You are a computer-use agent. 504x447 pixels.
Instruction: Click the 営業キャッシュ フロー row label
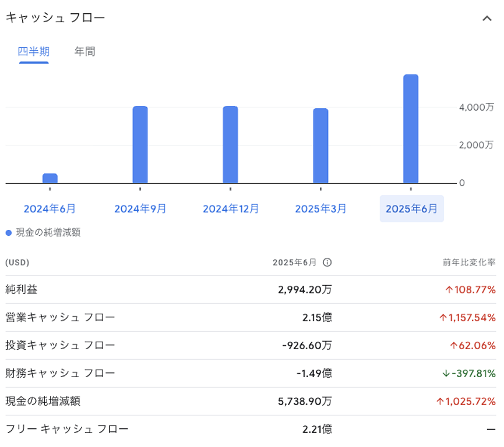pyautogui.click(x=60, y=318)
